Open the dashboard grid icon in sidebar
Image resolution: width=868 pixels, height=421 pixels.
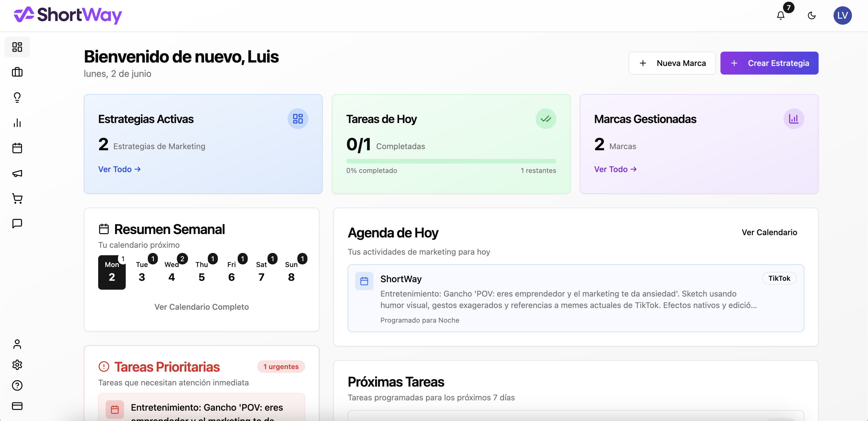[17, 47]
